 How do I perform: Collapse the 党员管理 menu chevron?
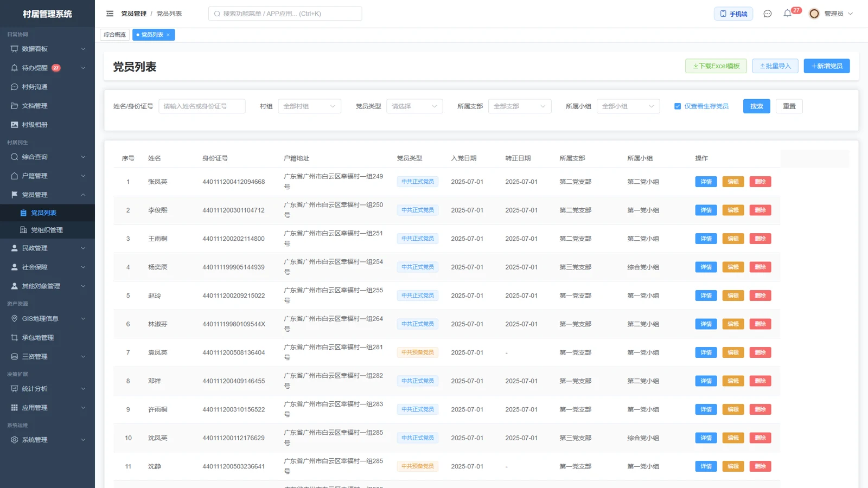pos(83,195)
